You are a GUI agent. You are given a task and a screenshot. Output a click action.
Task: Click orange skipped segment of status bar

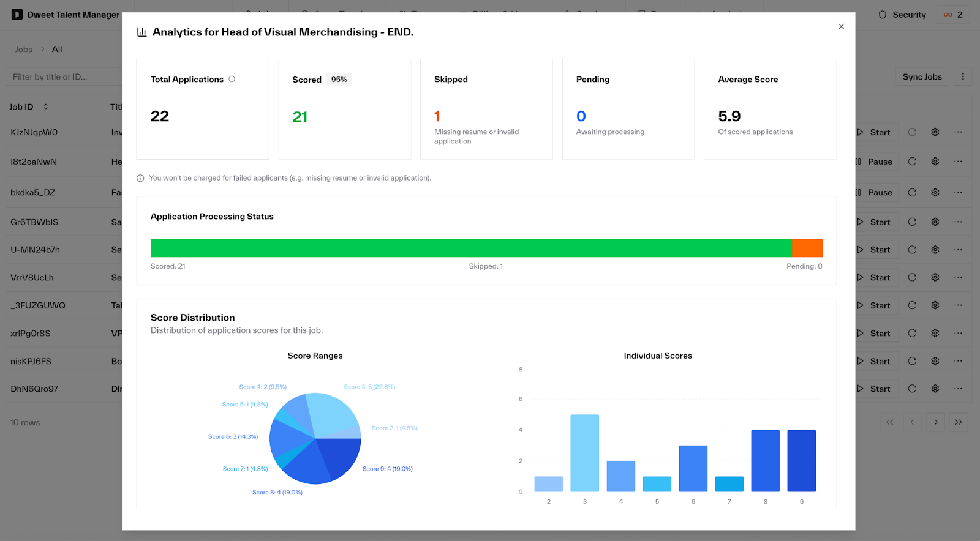point(807,248)
